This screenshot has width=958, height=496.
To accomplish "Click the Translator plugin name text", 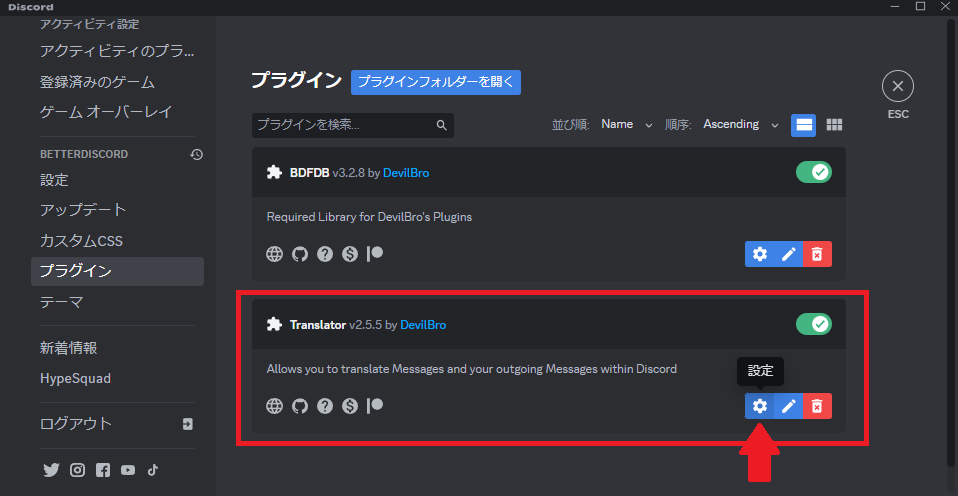I will coord(318,325).
